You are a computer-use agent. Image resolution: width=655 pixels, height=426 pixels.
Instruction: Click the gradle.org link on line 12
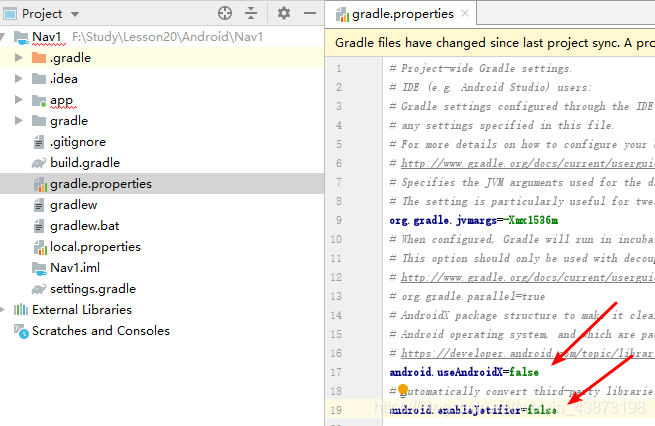[528, 277]
